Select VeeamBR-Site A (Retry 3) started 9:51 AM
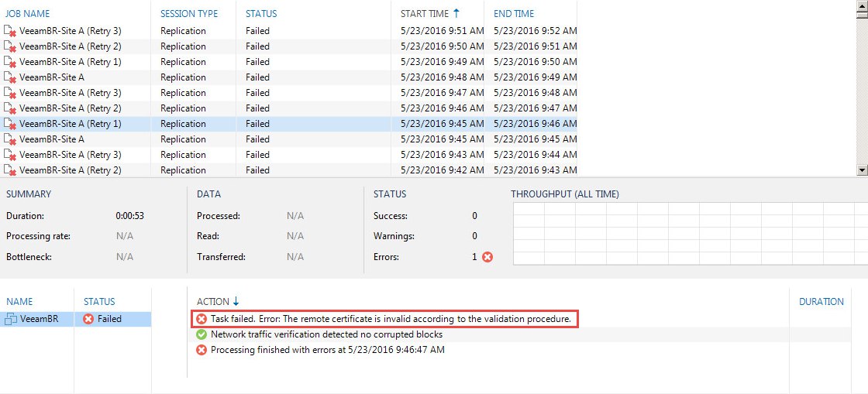Image resolution: width=868 pixels, height=394 pixels. [71, 31]
